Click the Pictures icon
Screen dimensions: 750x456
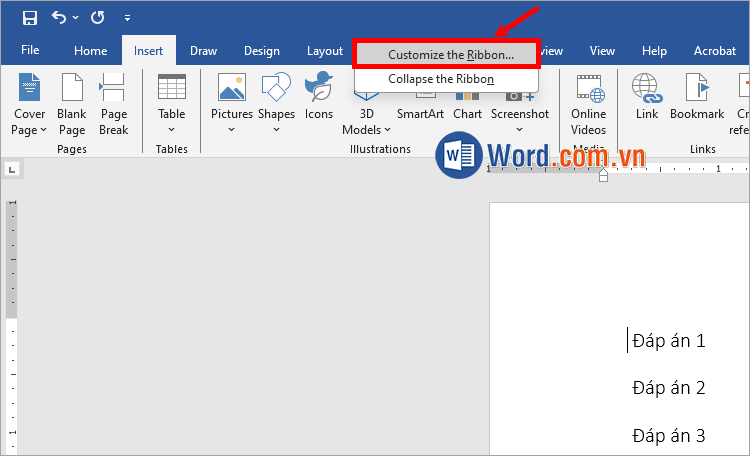(232, 87)
